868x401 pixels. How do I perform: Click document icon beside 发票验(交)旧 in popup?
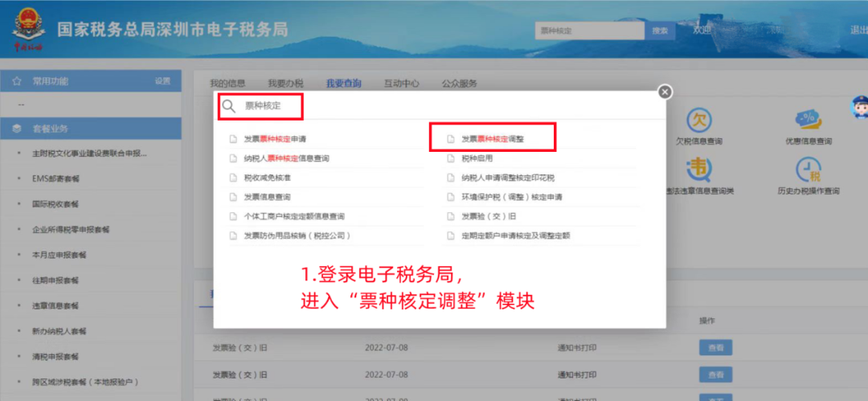coord(451,216)
